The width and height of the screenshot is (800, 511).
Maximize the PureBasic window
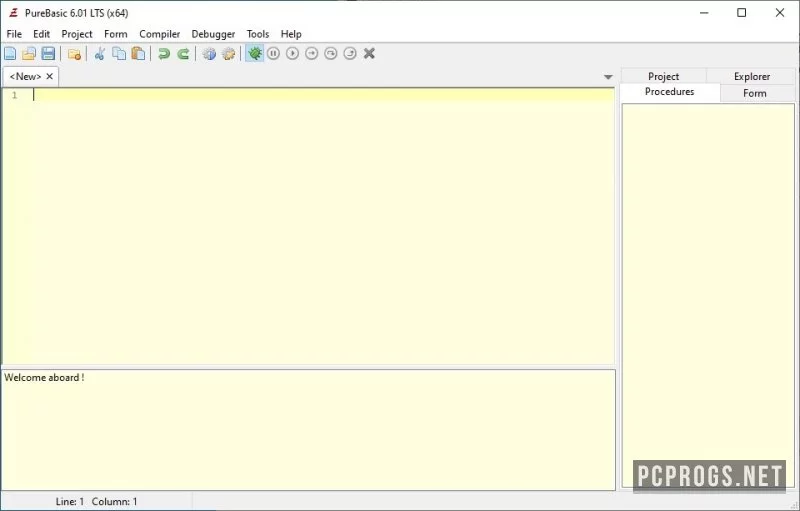tap(742, 13)
